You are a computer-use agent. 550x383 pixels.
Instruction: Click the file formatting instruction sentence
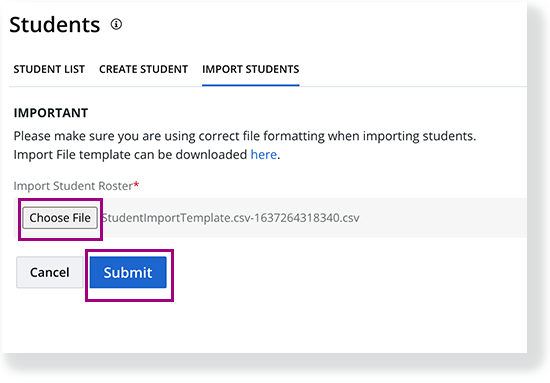click(x=245, y=136)
